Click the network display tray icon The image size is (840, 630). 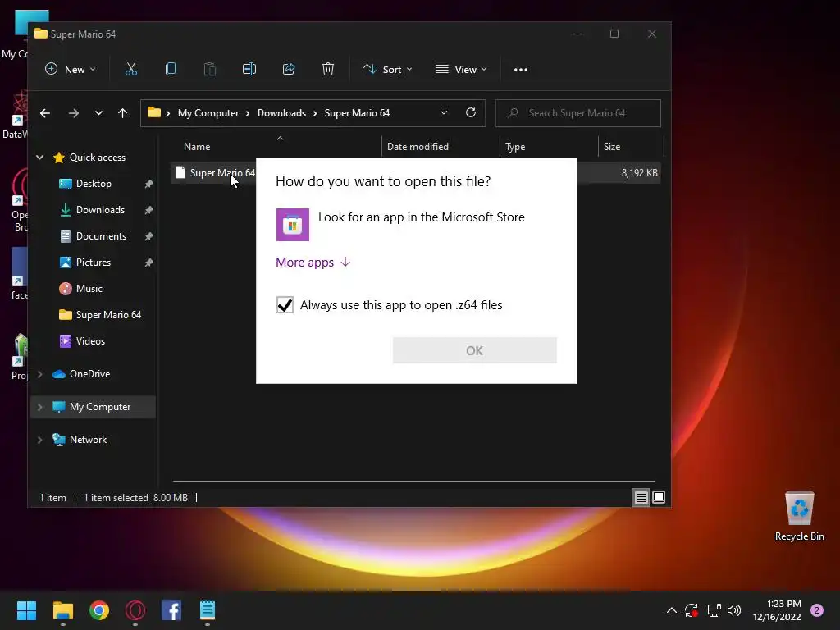pos(714,610)
